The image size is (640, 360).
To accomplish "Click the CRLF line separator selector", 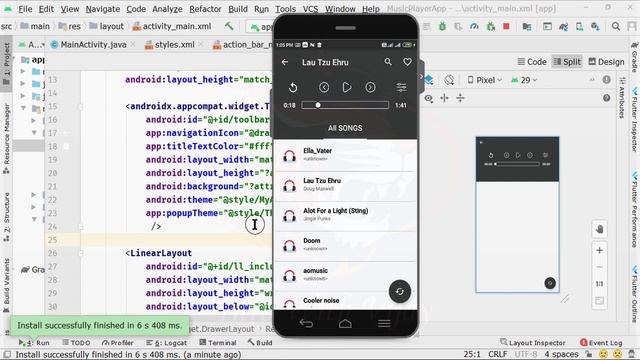I will tap(498, 354).
